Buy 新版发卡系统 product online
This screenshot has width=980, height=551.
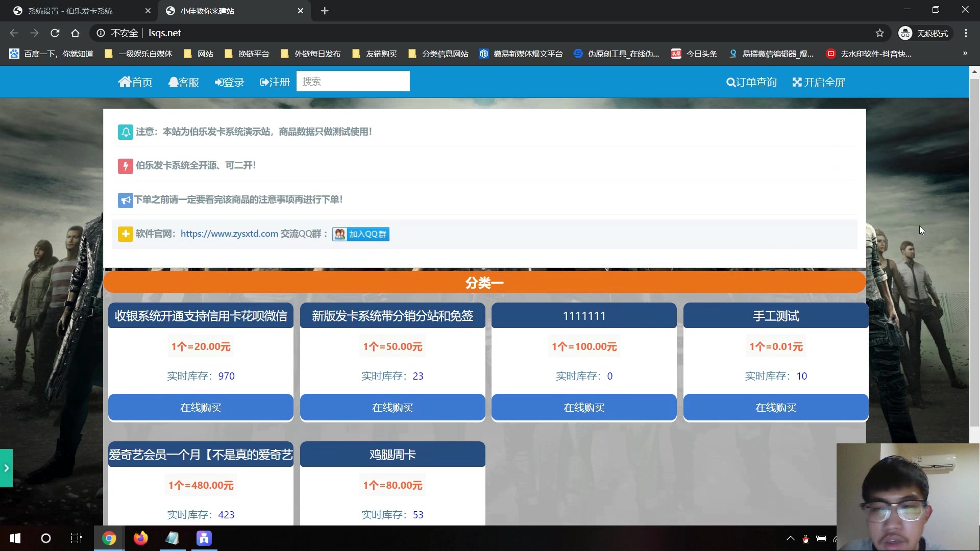click(x=393, y=408)
